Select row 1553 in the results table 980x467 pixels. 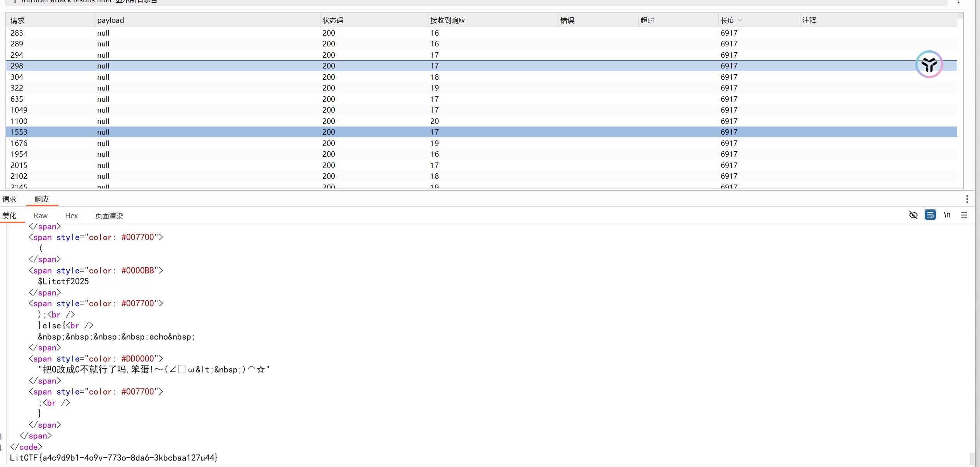pyautogui.click(x=155, y=132)
